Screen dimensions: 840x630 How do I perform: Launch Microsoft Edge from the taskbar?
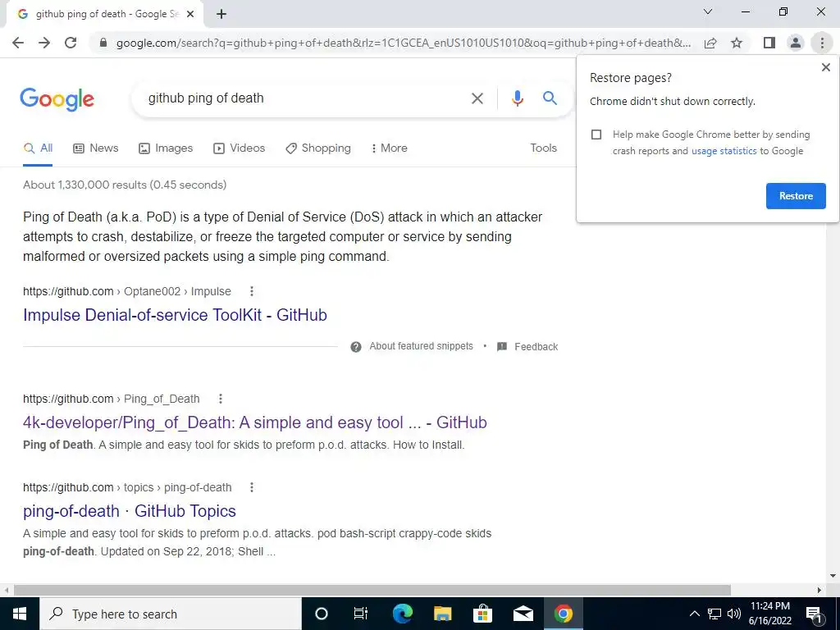[402, 614]
